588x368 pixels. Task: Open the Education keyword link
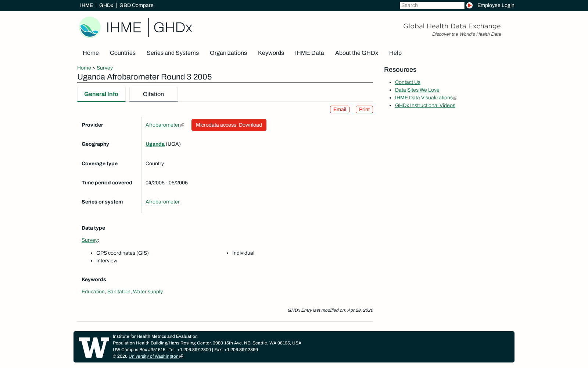click(93, 291)
